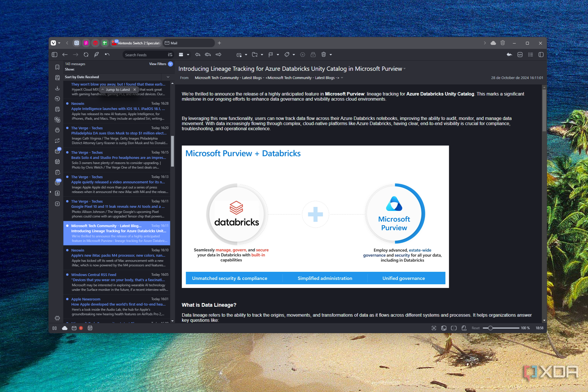Open the Apple Newsroom feed message
The width and height of the screenshot is (588, 392).
[x=117, y=306]
